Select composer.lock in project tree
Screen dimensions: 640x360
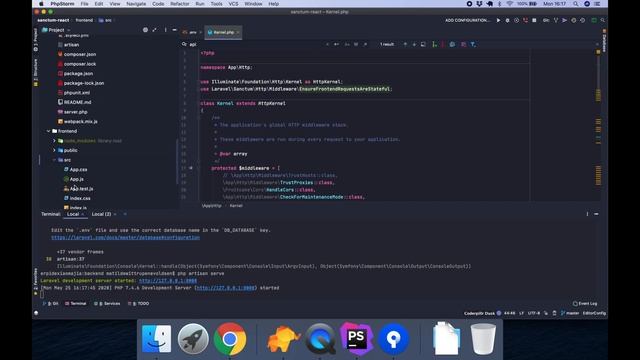pos(77,64)
